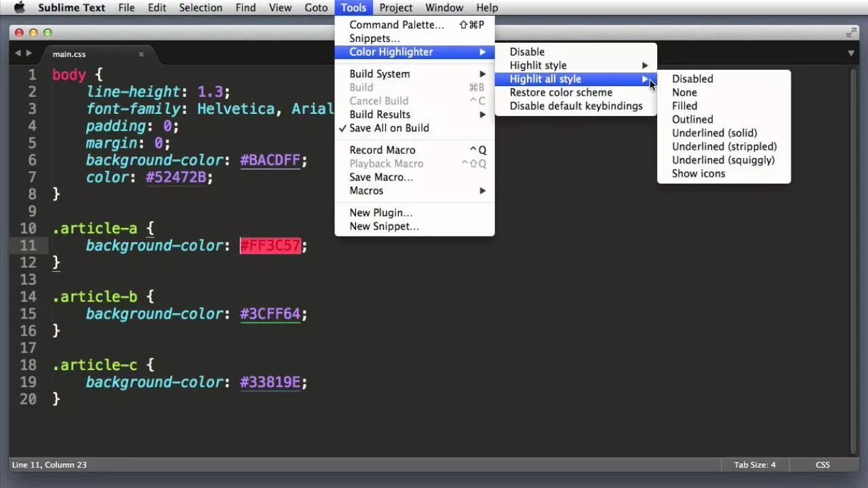Choose Underlined (strippled) style option

point(724,146)
